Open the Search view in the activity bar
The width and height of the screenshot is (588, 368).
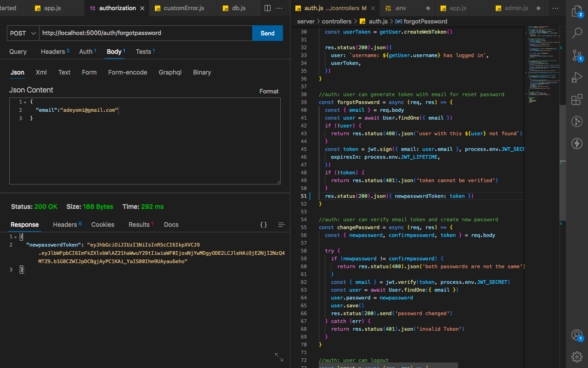click(x=577, y=33)
